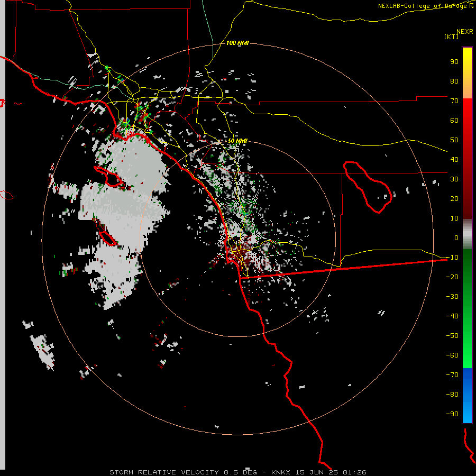Click the San Clemente Island outline

click(x=105, y=232)
